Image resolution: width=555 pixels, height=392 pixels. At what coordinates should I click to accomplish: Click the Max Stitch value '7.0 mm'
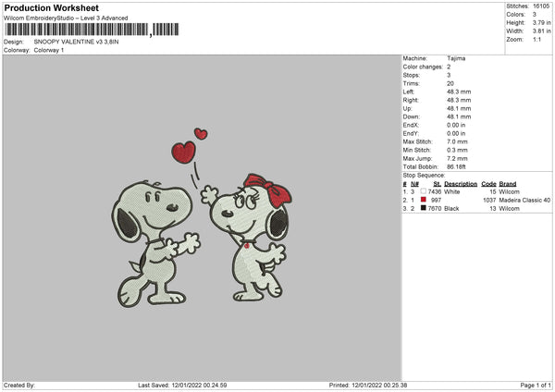[x=457, y=141]
